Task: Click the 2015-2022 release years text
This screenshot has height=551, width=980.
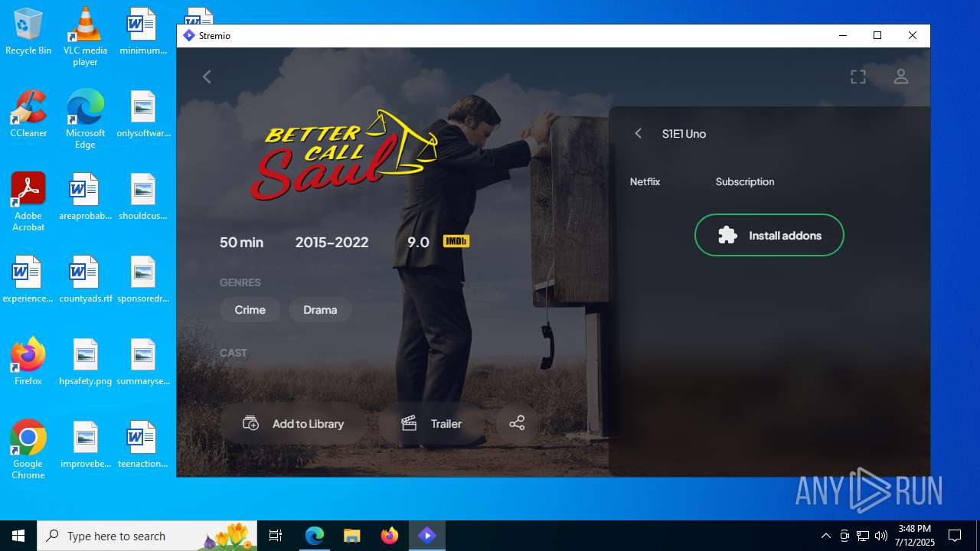Action: [332, 242]
